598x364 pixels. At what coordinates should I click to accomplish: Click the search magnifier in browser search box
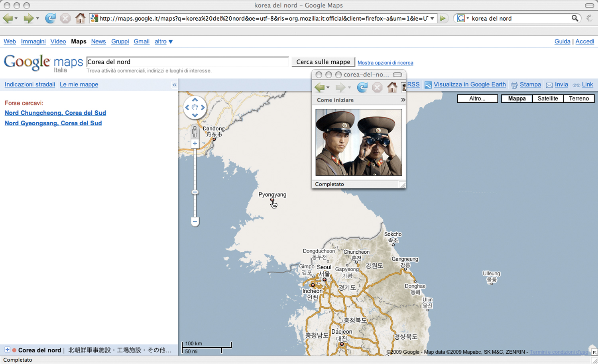(574, 18)
